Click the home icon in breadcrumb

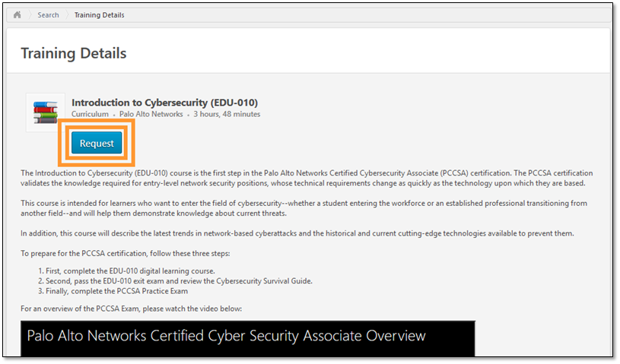tap(17, 14)
